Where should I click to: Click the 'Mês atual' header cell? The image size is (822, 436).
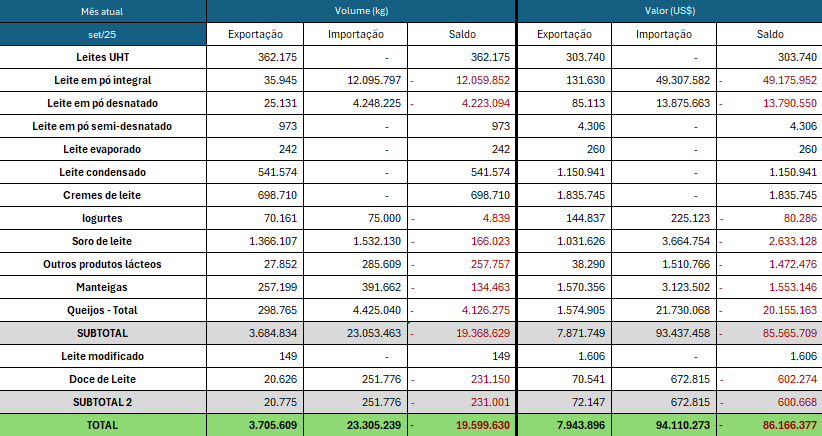coord(103,11)
